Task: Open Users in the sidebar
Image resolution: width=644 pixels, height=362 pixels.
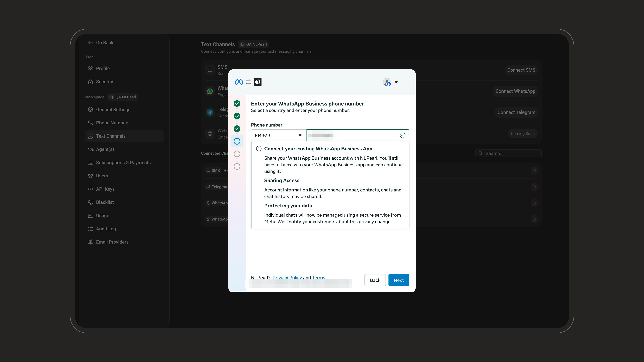Action: [x=124, y=176]
